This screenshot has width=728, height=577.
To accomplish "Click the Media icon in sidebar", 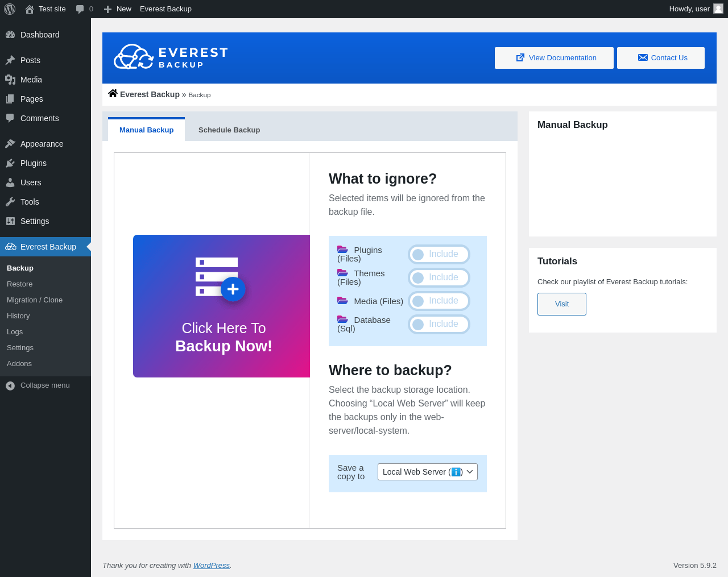I will coord(10,80).
